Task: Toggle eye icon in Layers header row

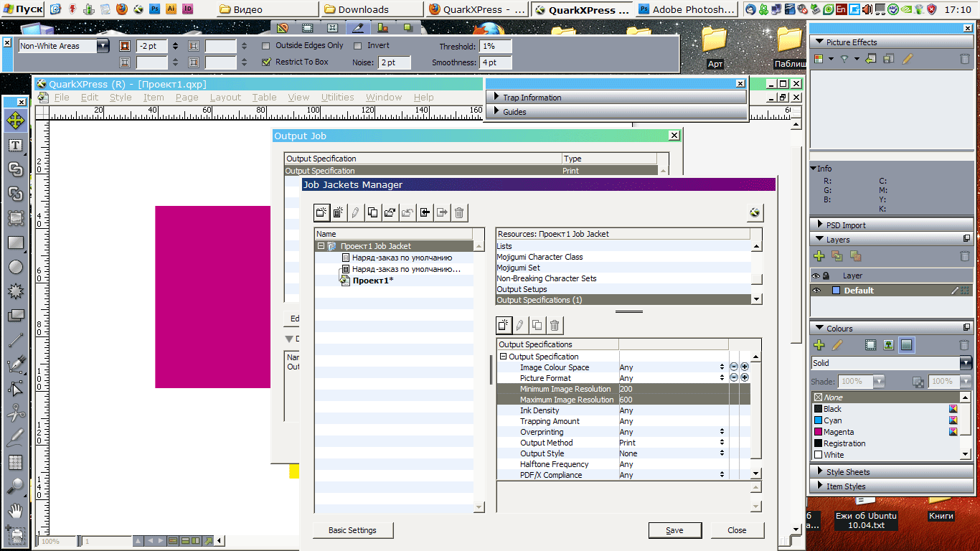Action: (816, 275)
